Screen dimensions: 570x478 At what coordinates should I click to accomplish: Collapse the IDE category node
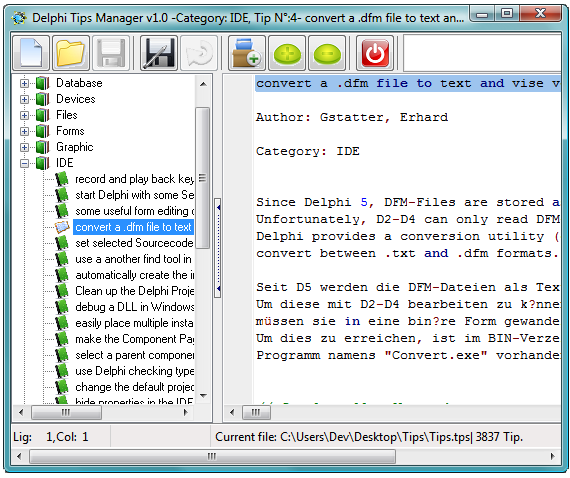point(24,163)
